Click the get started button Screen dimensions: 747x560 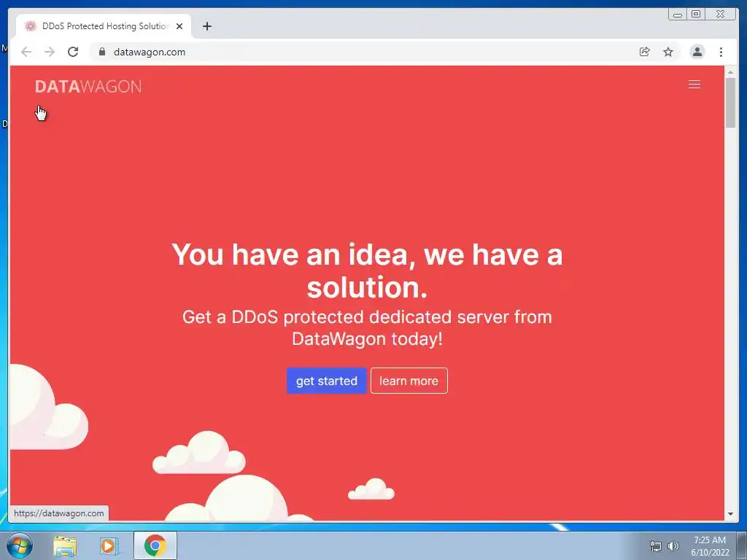click(326, 381)
